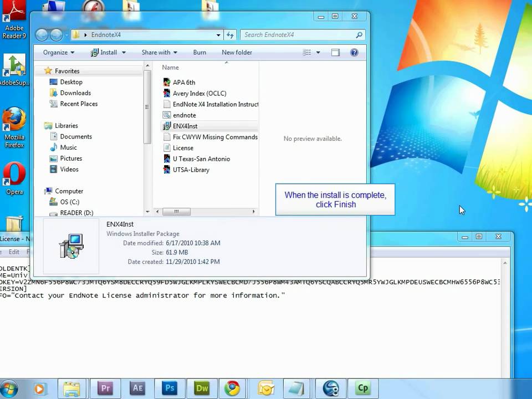Image resolution: width=532 pixels, height=399 pixels.
Task: Launch Opera browser from desktop
Action: [x=14, y=178]
